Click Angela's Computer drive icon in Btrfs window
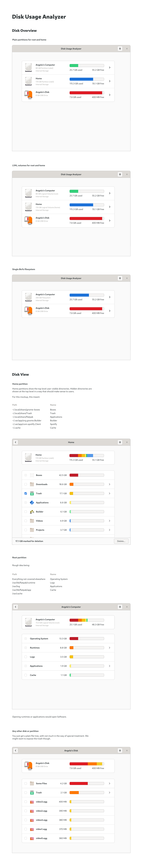 click(28, 297)
